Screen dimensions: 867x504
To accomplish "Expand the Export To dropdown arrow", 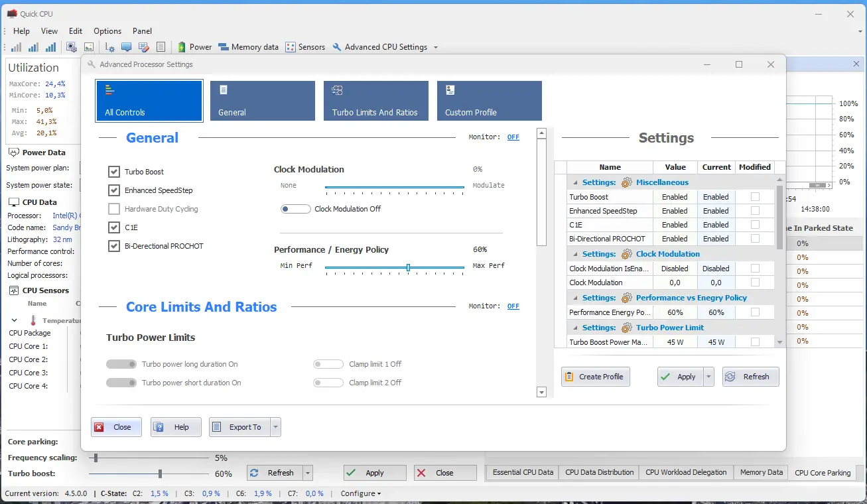I will coord(276,427).
